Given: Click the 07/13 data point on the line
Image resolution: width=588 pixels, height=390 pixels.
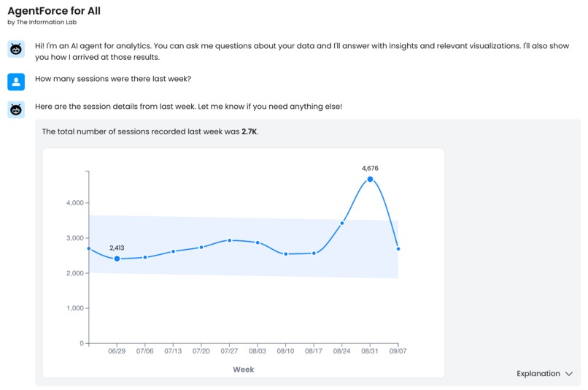Looking at the screenshot, I should (173, 251).
